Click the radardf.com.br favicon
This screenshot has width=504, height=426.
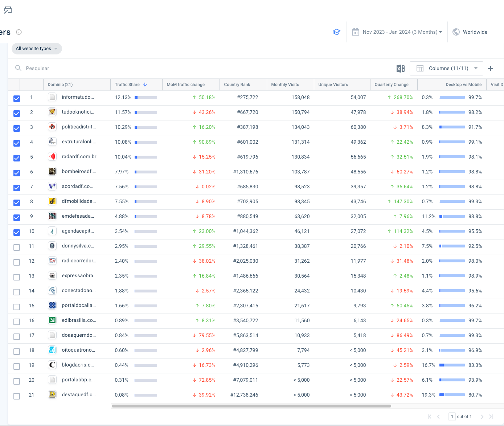tap(52, 157)
